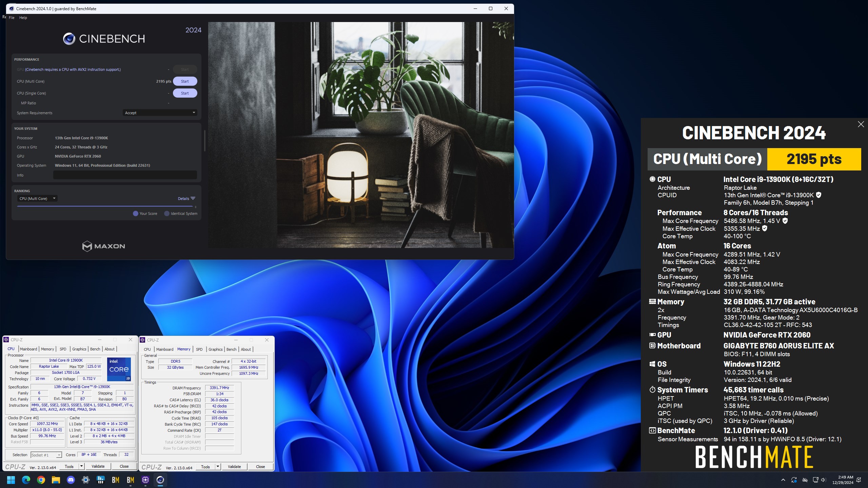
Task: Open the OneDrive tray icon
Action: point(805,480)
